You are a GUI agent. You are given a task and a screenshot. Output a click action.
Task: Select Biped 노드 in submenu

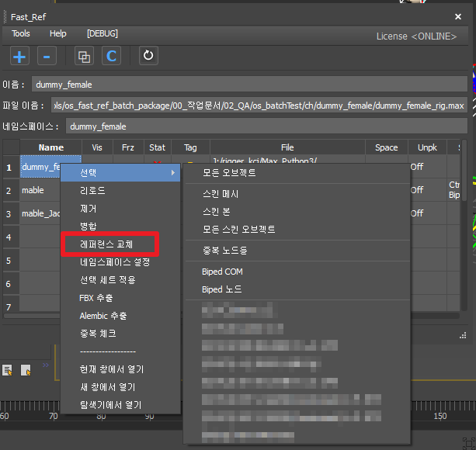[x=297, y=289]
